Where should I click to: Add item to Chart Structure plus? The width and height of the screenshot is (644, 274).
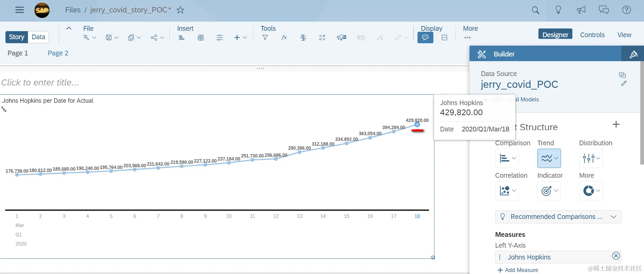pyautogui.click(x=616, y=124)
